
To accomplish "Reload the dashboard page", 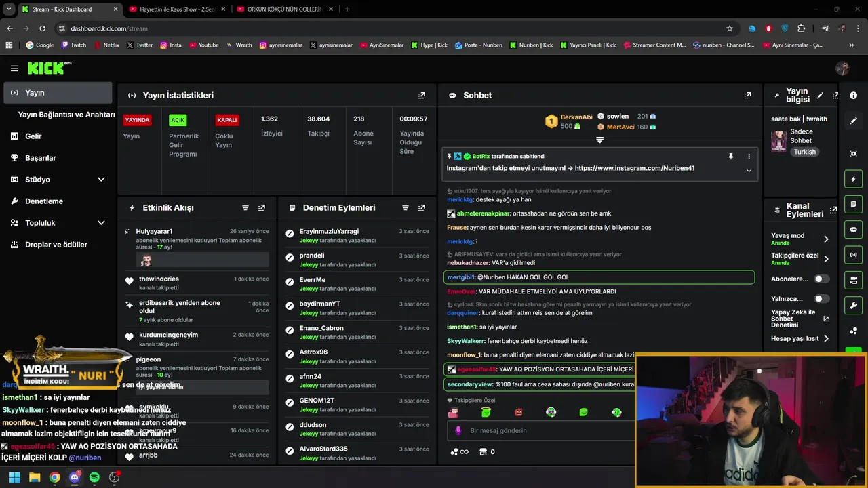I will (42, 28).
